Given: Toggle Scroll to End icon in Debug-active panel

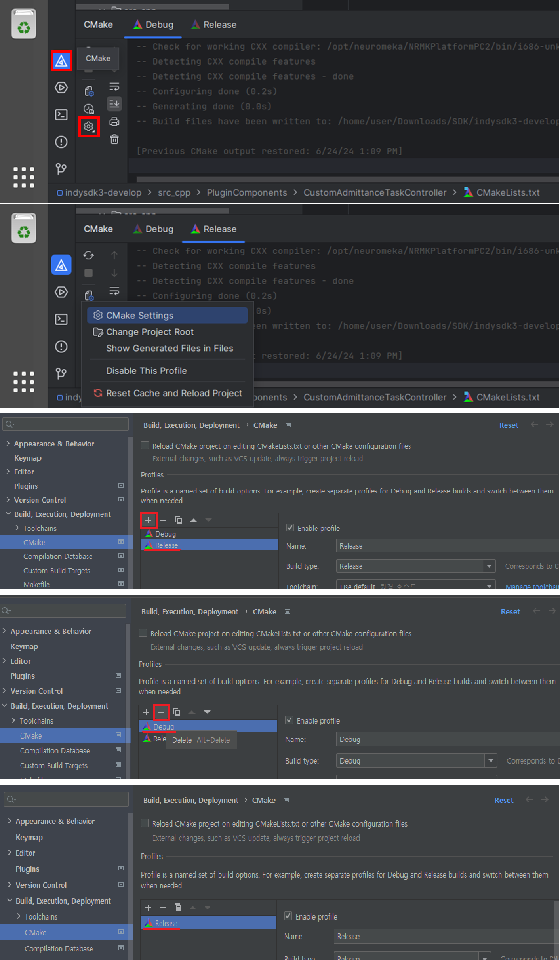Looking at the screenshot, I should click(x=114, y=104).
